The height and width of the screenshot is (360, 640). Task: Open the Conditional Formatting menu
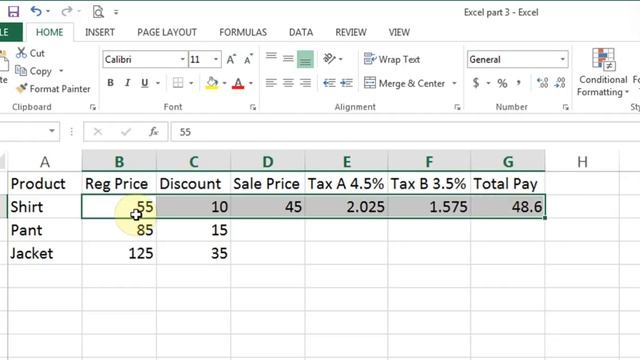603,72
